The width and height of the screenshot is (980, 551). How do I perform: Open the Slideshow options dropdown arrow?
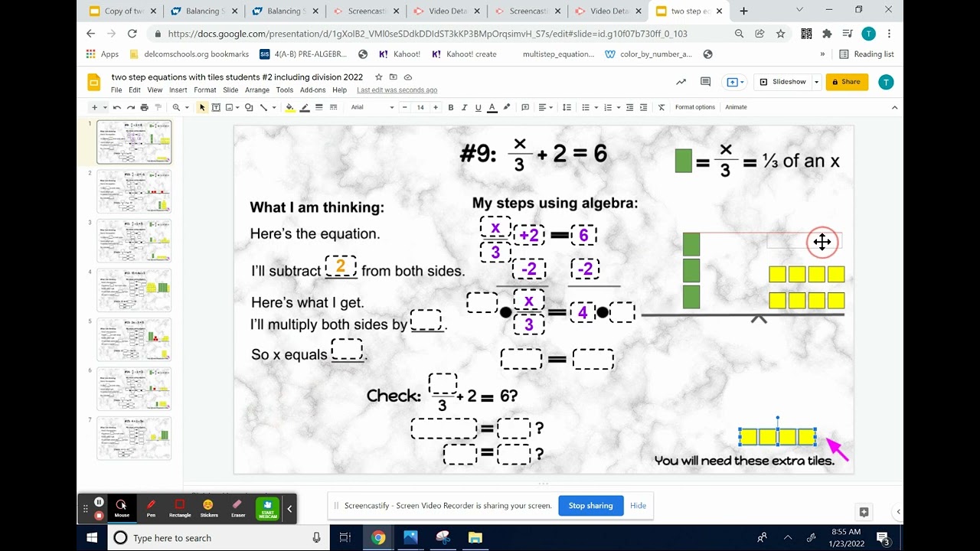point(817,82)
